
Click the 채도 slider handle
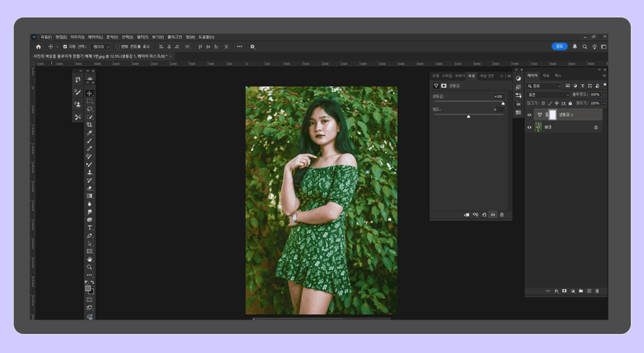(x=469, y=116)
